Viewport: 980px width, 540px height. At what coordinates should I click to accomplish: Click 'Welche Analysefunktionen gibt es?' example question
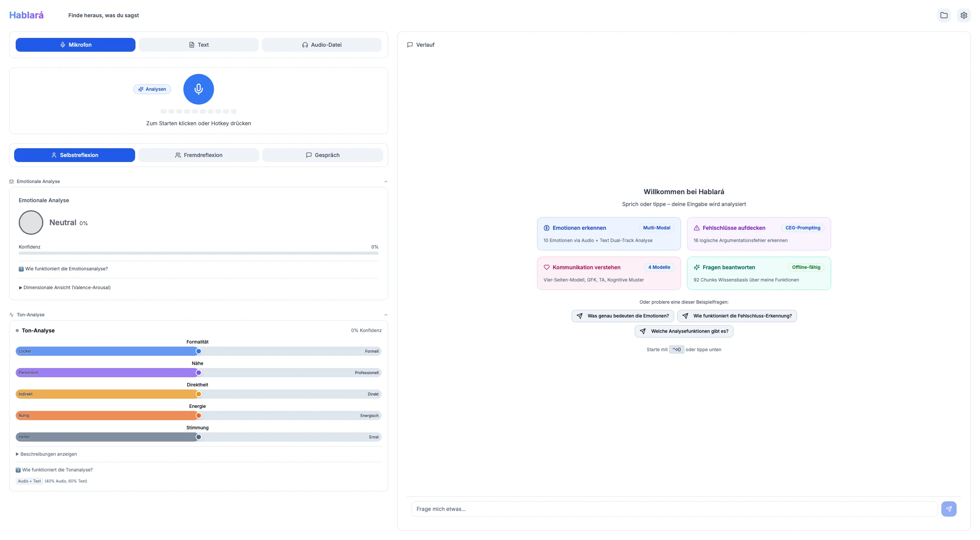click(x=684, y=331)
